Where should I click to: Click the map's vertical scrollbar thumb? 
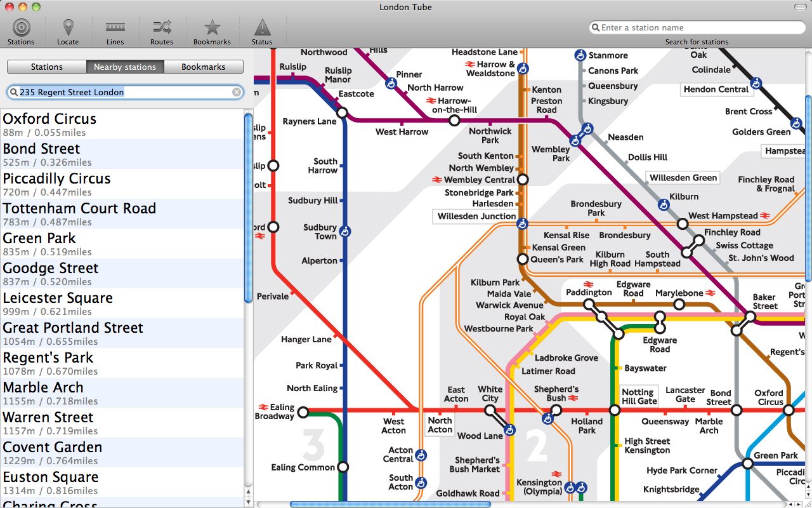tap(808, 189)
